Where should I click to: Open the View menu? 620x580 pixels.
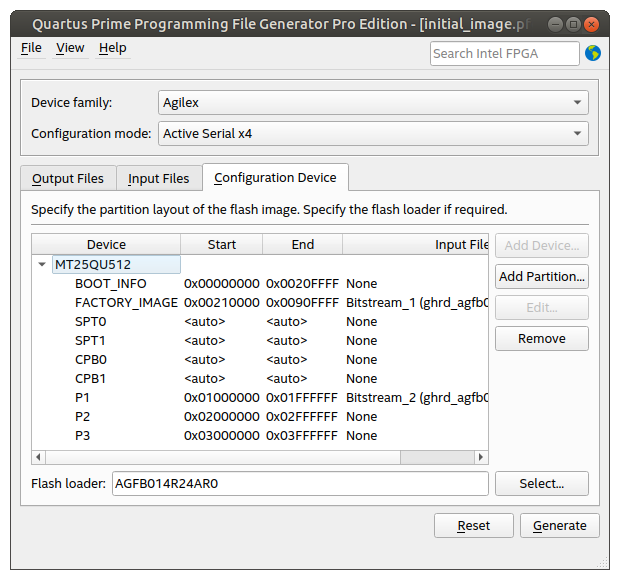pyautogui.click(x=70, y=48)
